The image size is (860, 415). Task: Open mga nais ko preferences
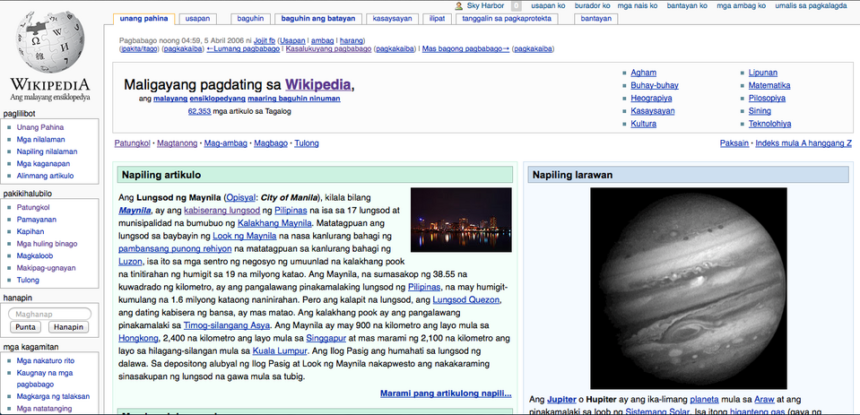[638, 5]
